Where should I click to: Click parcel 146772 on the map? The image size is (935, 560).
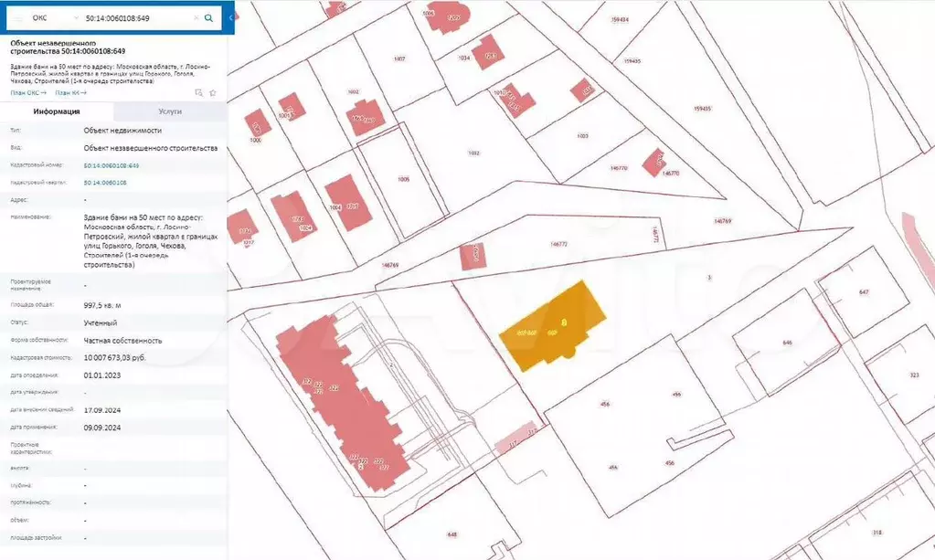(558, 244)
